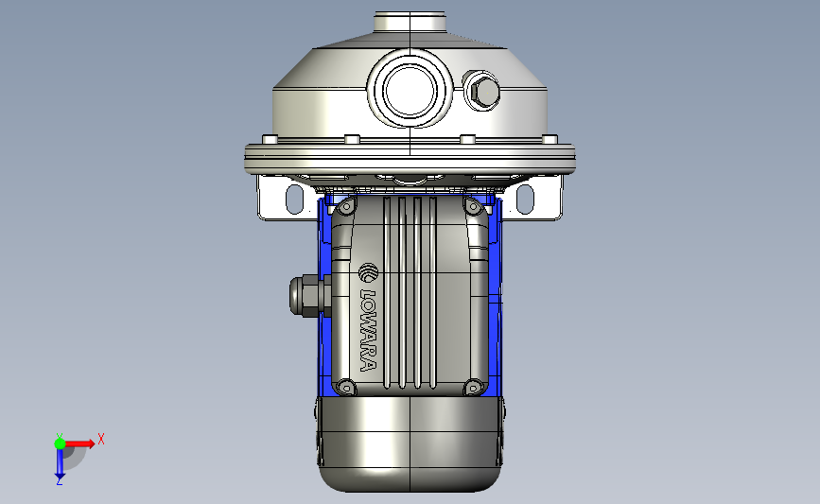Select the LOWARA embossed text on terminal box
Screen dimensions: 820x504
click(369, 330)
